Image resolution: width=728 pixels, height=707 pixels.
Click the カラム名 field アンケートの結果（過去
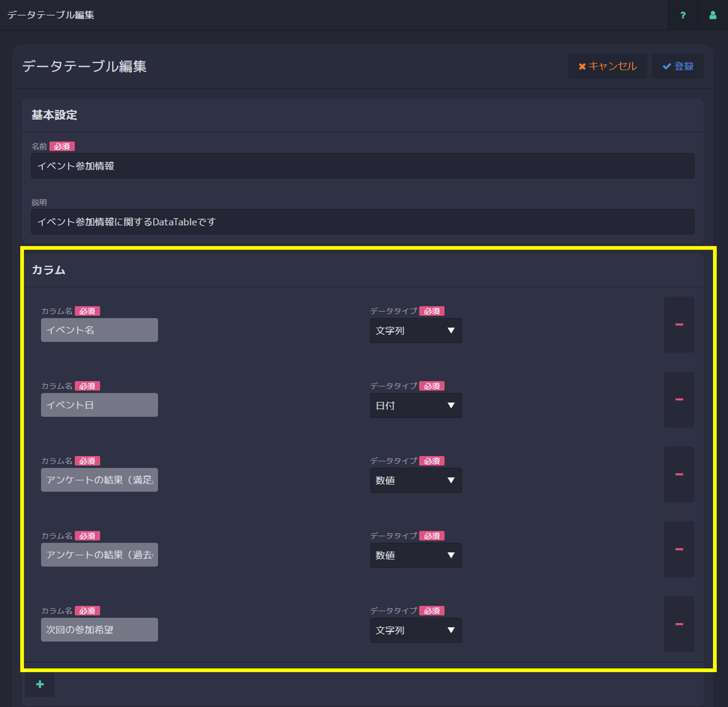pos(99,555)
